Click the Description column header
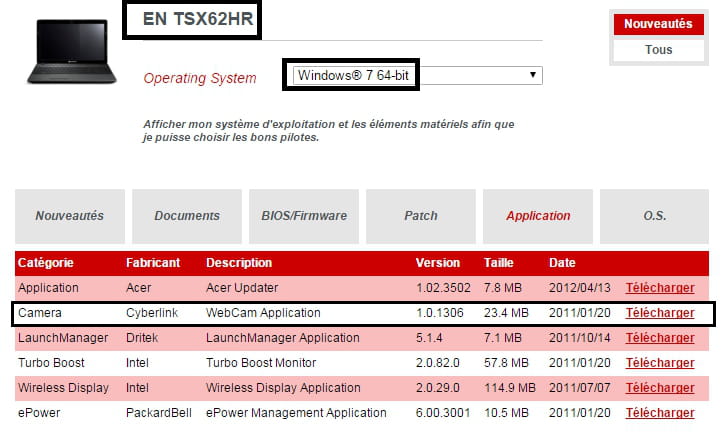This screenshot has height=434, width=723. 239,263
